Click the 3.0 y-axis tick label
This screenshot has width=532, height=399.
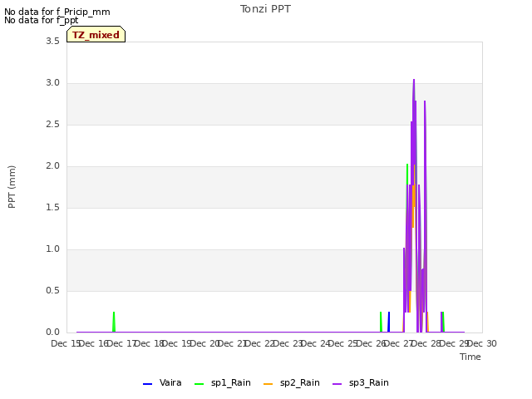pyautogui.click(x=52, y=83)
